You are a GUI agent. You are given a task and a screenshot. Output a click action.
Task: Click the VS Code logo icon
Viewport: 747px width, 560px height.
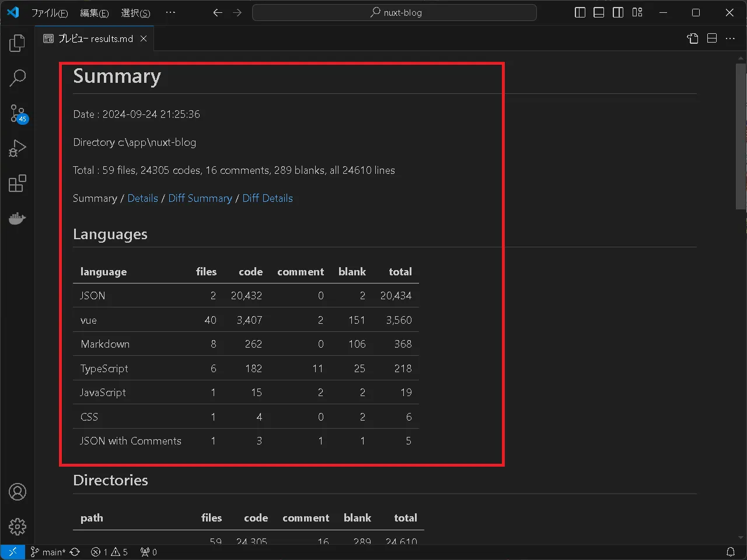pos(13,12)
